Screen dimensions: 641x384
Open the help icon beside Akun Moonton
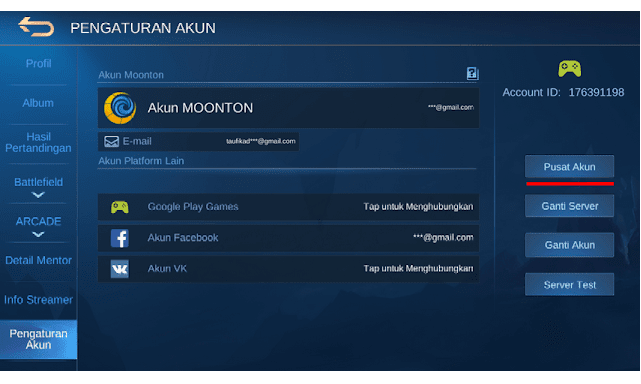coord(472,73)
